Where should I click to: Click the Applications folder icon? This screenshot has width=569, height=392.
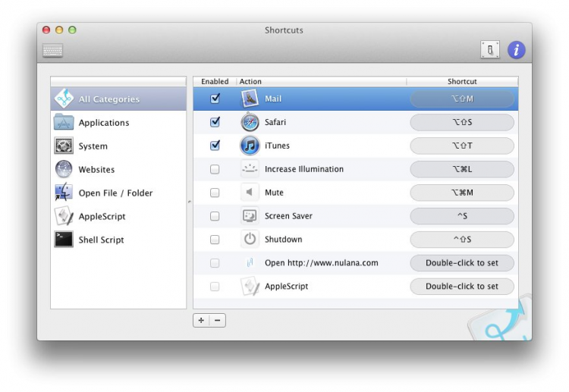[64, 122]
